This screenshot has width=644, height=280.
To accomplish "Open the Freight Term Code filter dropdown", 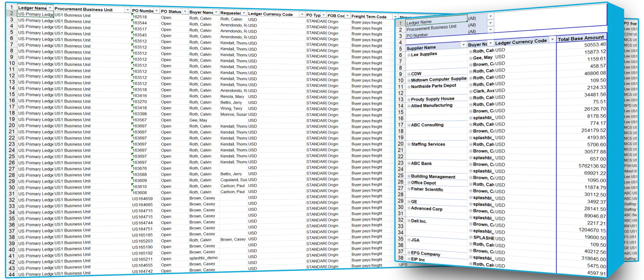I will tap(395, 17).
